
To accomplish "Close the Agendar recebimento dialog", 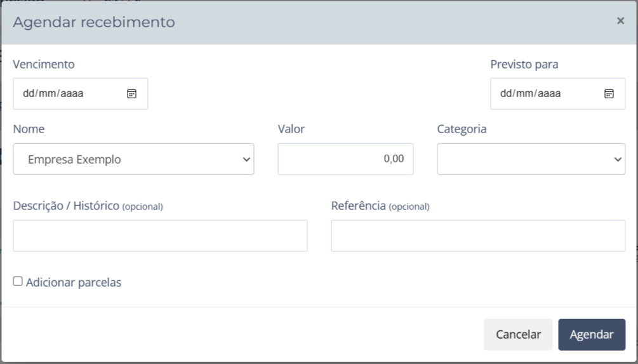I will coord(620,21).
